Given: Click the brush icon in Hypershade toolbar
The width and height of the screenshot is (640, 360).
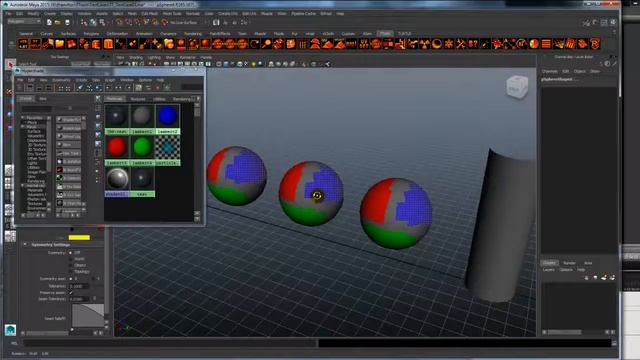Looking at the screenshot, I should (x=80, y=87).
